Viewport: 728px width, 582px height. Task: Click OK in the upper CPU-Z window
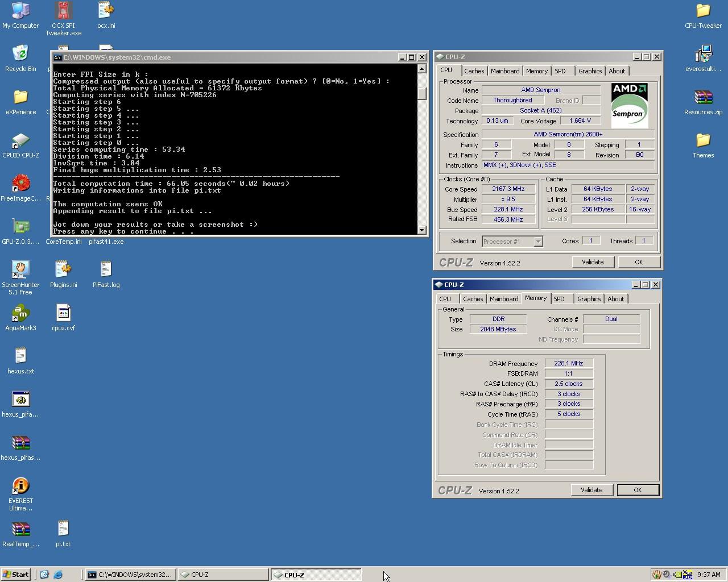click(x=639, y=262)
